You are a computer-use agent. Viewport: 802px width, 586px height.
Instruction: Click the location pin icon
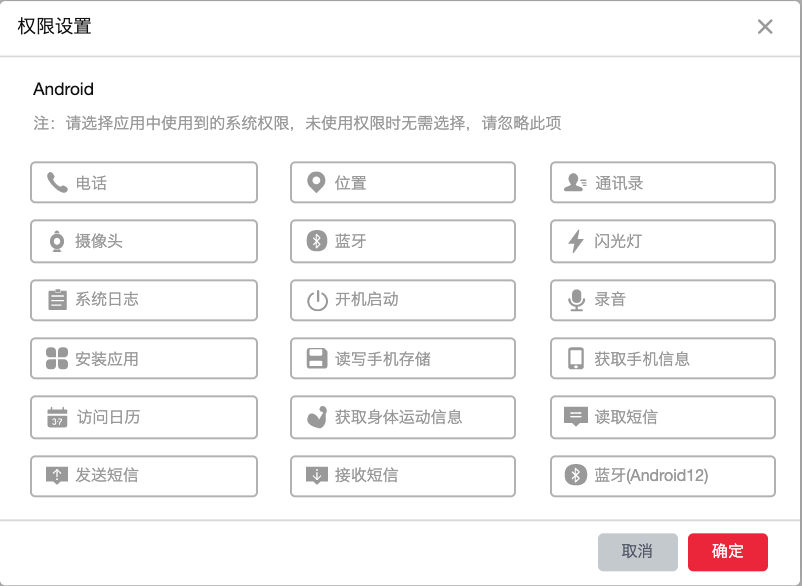[x=316, y=183]
